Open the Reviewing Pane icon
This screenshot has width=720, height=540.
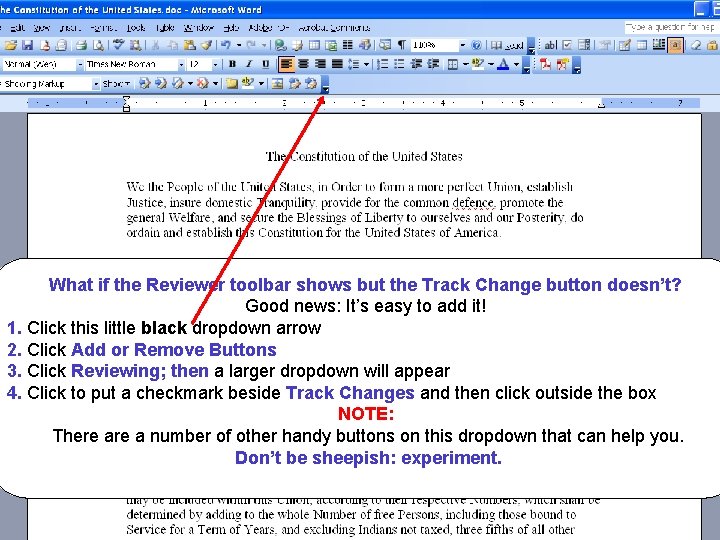tap(277, 84)
